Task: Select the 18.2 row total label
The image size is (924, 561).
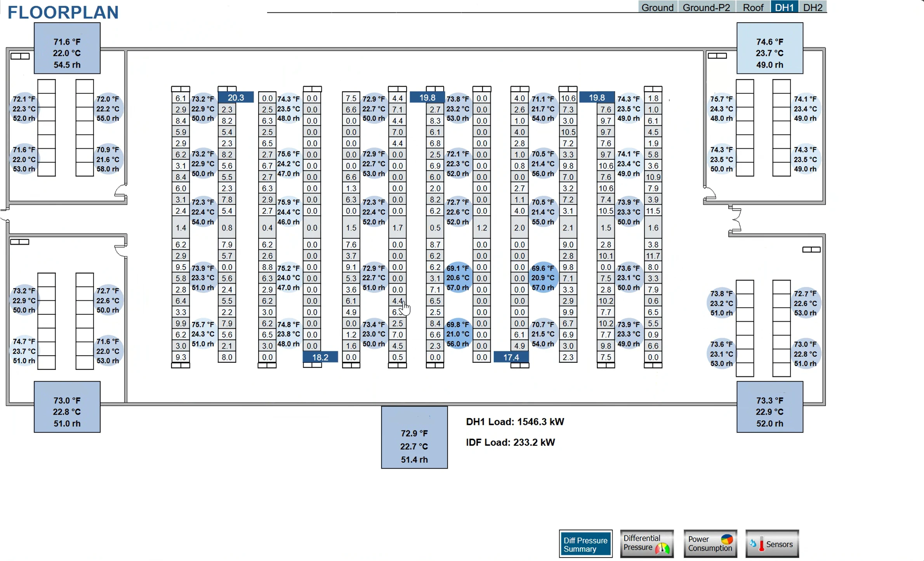Action: coord(320,357)
